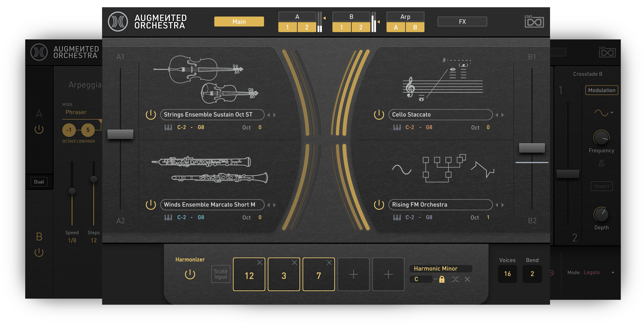
Task: Select next preset for Winds Ensemble Marcato
Action: point(274,205)
